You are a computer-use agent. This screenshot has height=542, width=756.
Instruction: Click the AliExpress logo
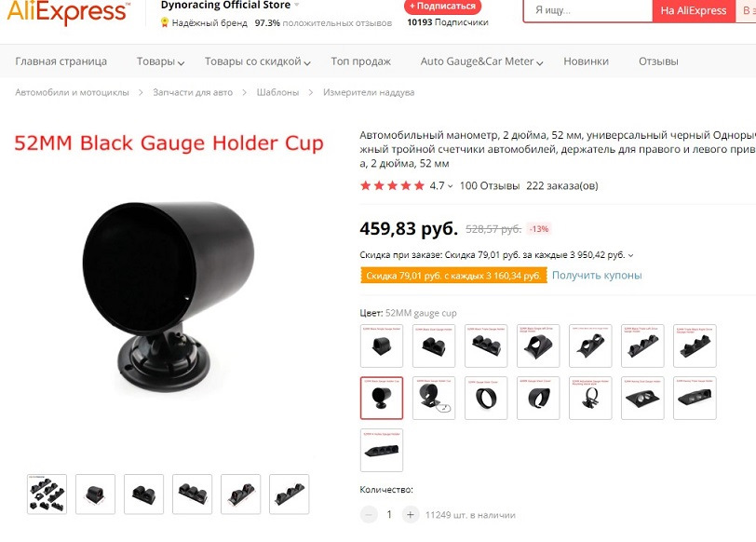[x=68, y=12]
